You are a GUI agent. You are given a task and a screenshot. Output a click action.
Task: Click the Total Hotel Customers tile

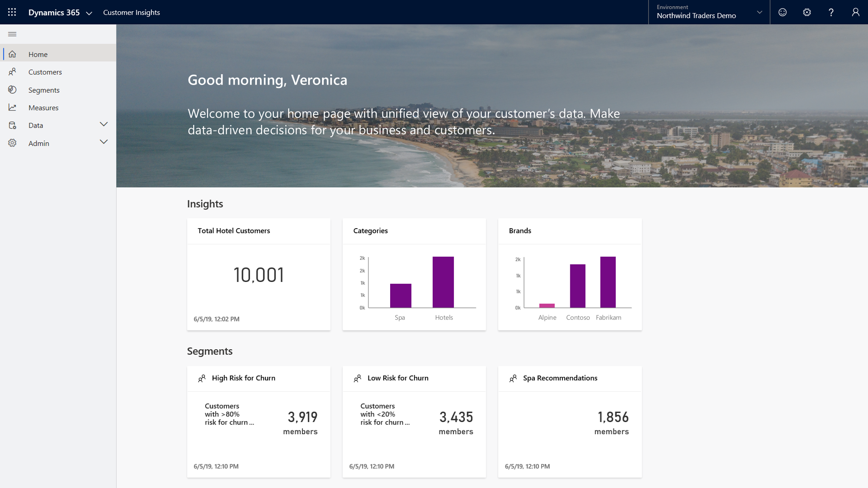pos(258,275)
